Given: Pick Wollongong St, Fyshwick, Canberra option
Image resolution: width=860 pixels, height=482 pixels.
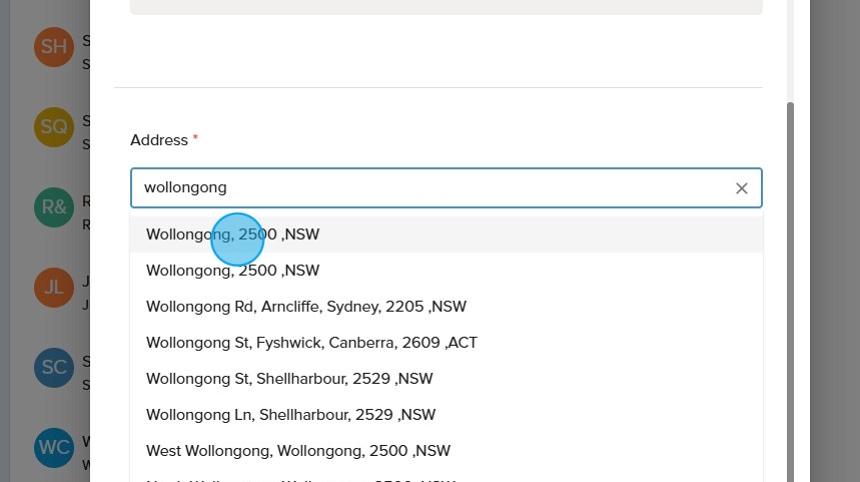Looking at the screenshot, I should 311,342.
